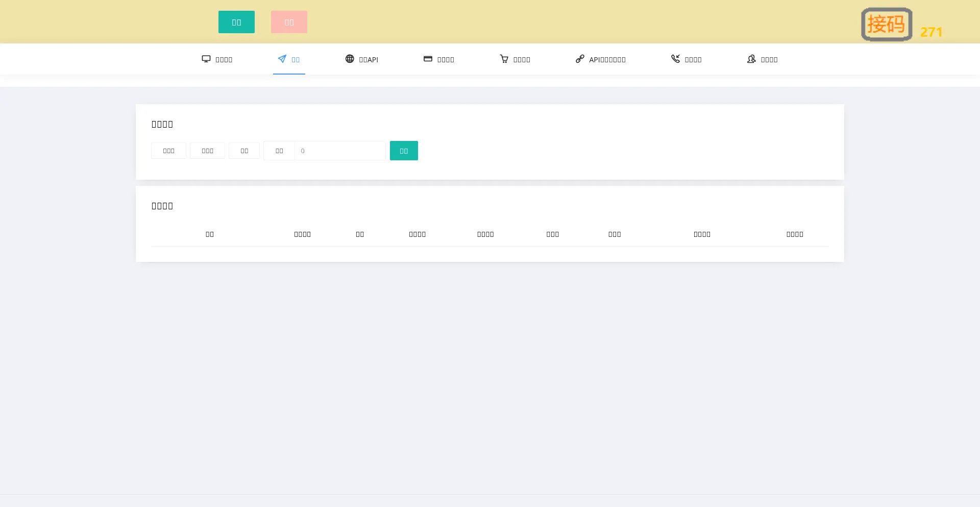Select the first three-character filter option
The width and height of the screenshot is (980, 507).
(x=168, y=151)
